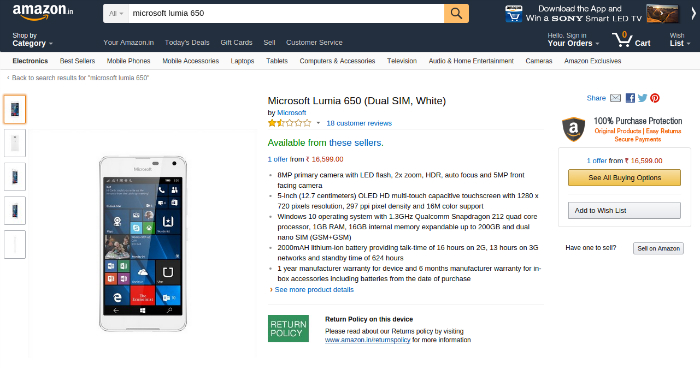Click the Share link text

(596, 98)
